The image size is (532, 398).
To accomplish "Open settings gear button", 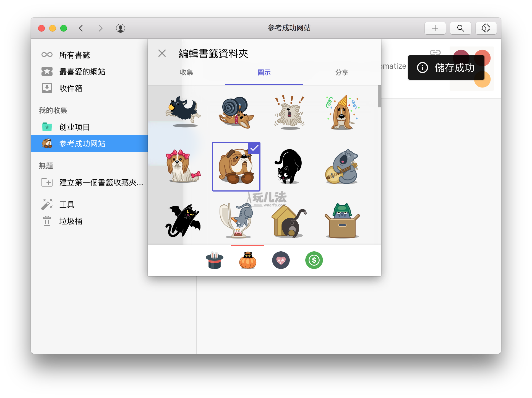I will pyautogui.click(x=486, y=28).
